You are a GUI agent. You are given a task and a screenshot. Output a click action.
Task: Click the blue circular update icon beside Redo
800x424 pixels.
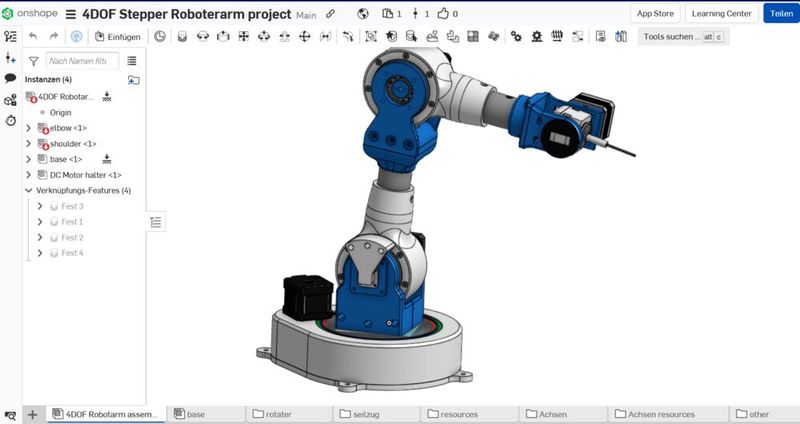pos(76,36)
